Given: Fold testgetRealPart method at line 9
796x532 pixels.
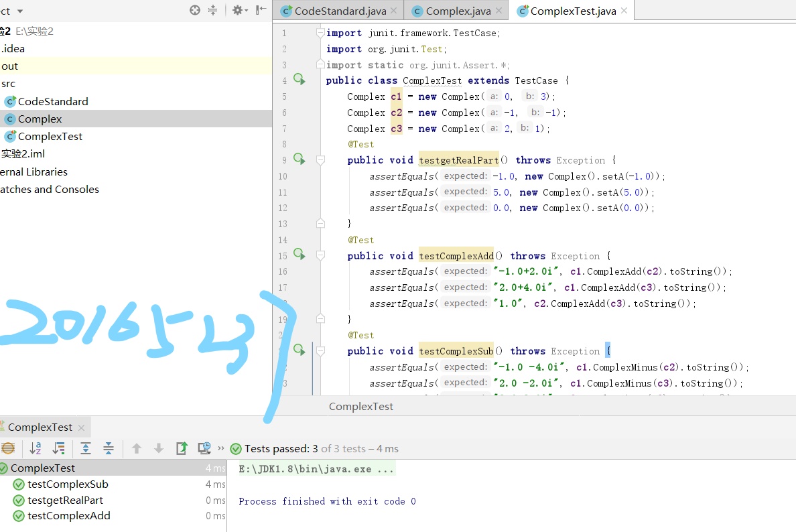Looking at the screenshot, I should [320, 160].
